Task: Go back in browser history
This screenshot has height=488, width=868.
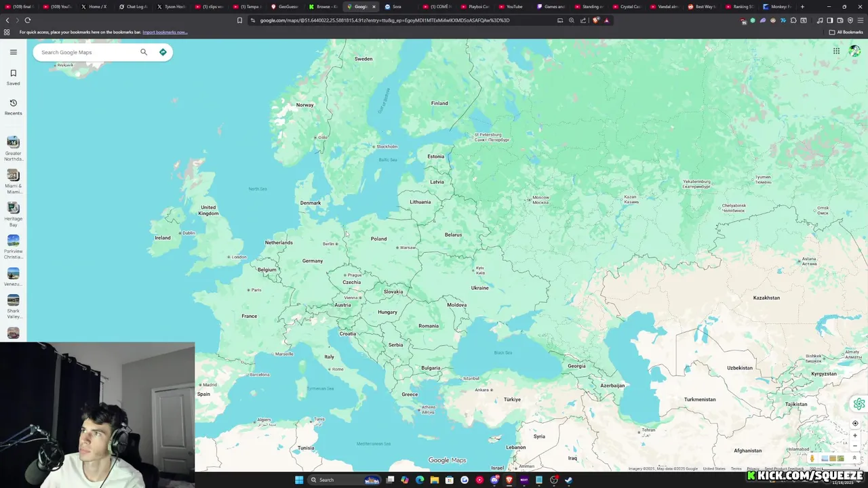Action: pyautogui.click(x=8, y=20)
